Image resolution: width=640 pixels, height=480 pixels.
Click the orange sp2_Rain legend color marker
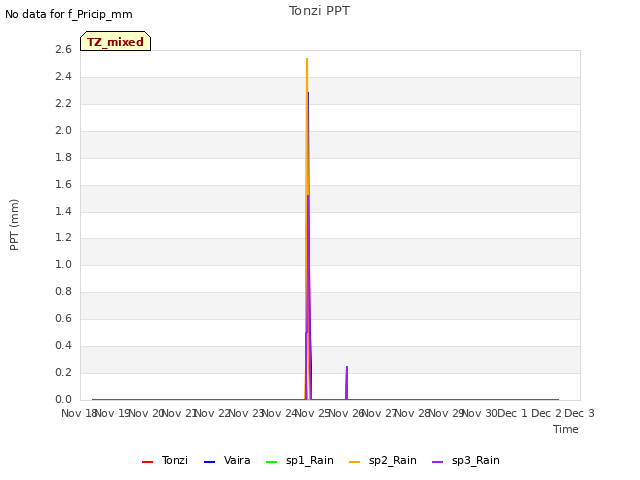point(355,462)
